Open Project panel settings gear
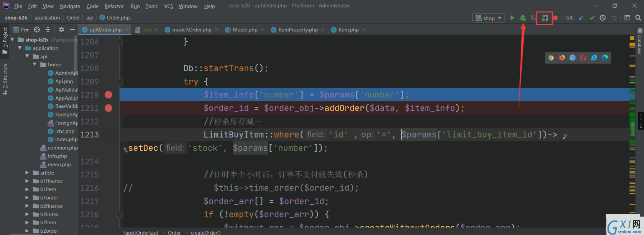644x235 pixels. (61, 30)
